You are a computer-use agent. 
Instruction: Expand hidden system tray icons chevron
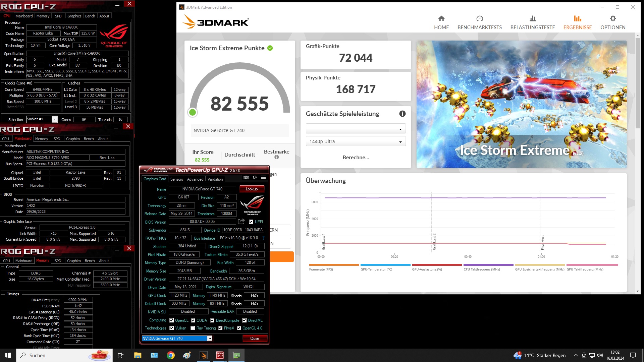[x=576, y=355]
